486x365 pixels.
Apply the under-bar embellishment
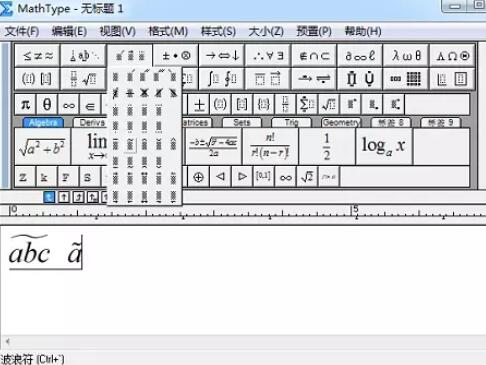pyautogui.click(x=115, y=162)
